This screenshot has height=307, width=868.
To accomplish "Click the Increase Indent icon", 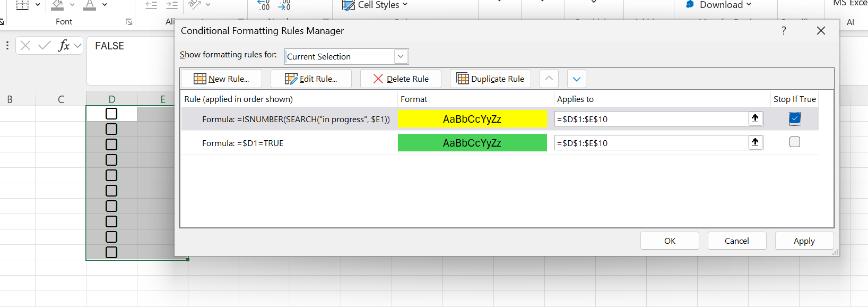I will point(171,5).
